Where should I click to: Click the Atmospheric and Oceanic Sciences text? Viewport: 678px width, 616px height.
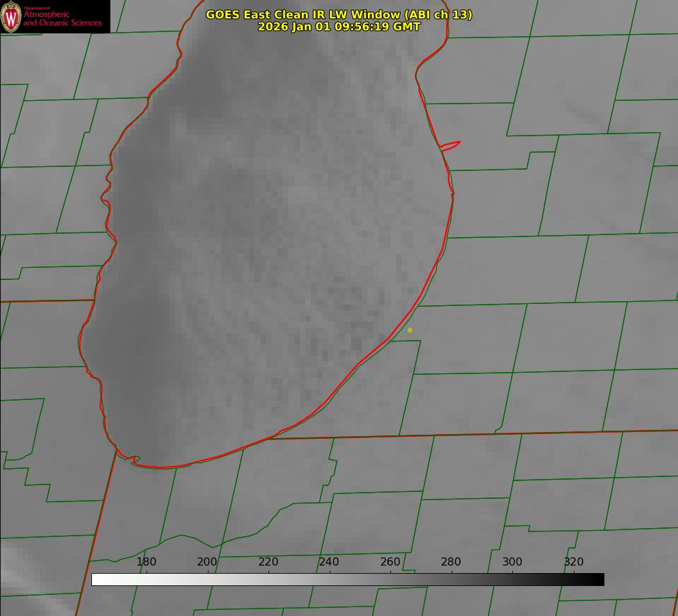pyautogui.click(x=62, y=18)
